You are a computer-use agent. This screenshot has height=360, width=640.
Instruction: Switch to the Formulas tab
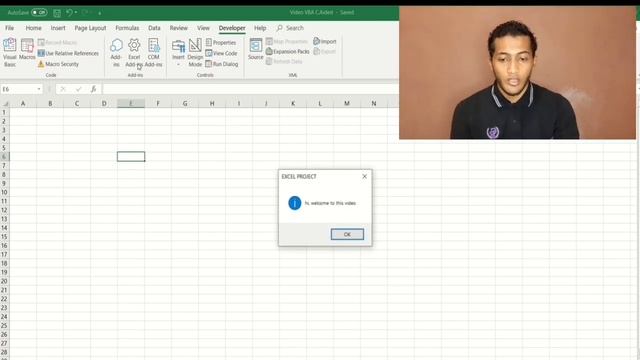pos(127,28)
